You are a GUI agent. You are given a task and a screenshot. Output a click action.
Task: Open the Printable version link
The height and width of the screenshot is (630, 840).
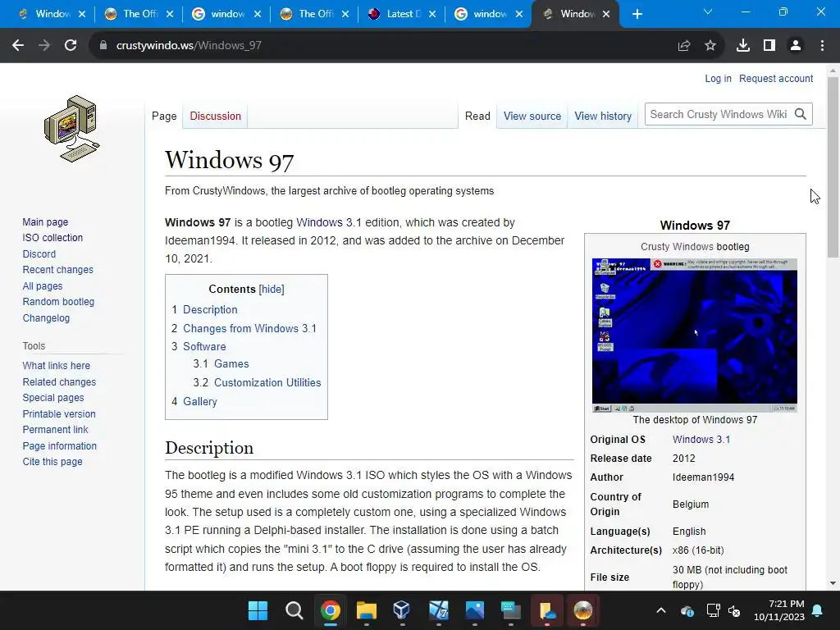pyautogui.click(x=59, y=413)
